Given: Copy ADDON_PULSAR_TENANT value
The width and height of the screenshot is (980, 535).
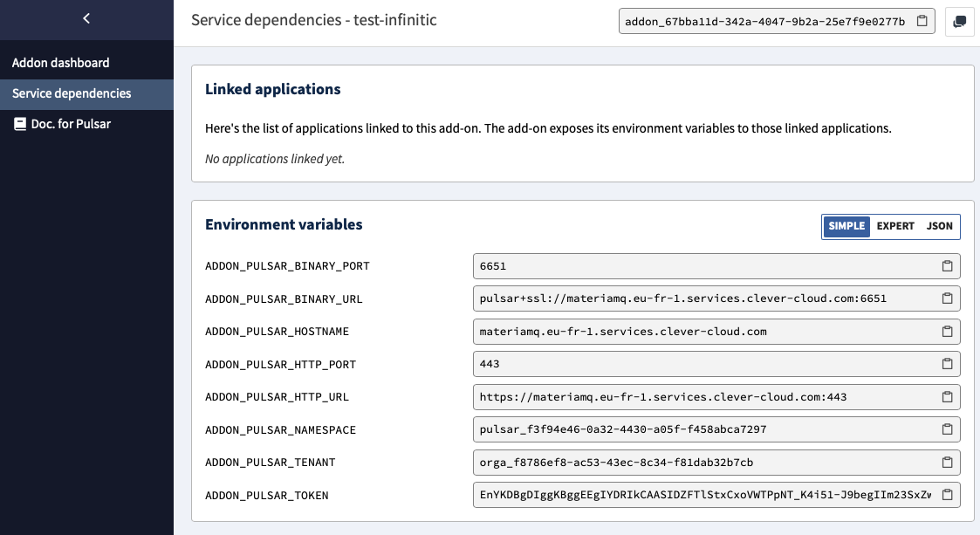Looking at the screenshot, I should [948, 463].
